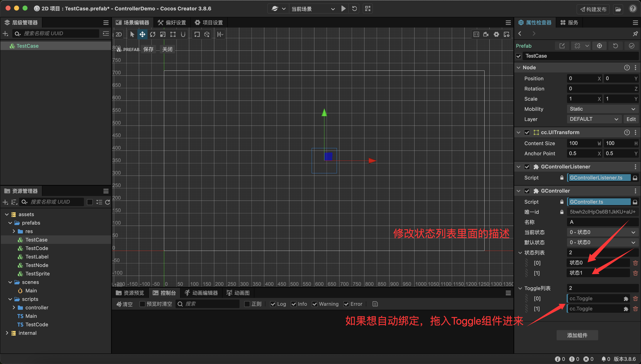Enable 预览时清空 checkbox

click(142, 304)
